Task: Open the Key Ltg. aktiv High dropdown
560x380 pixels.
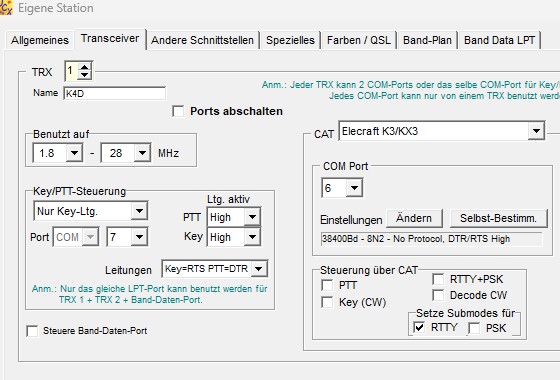Action: (252, 237)
